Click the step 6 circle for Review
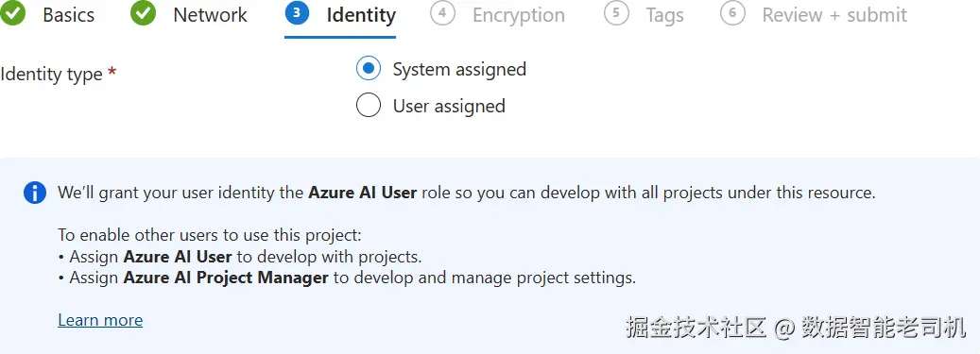Screen dimensions: 980x354 pos(732,13)
